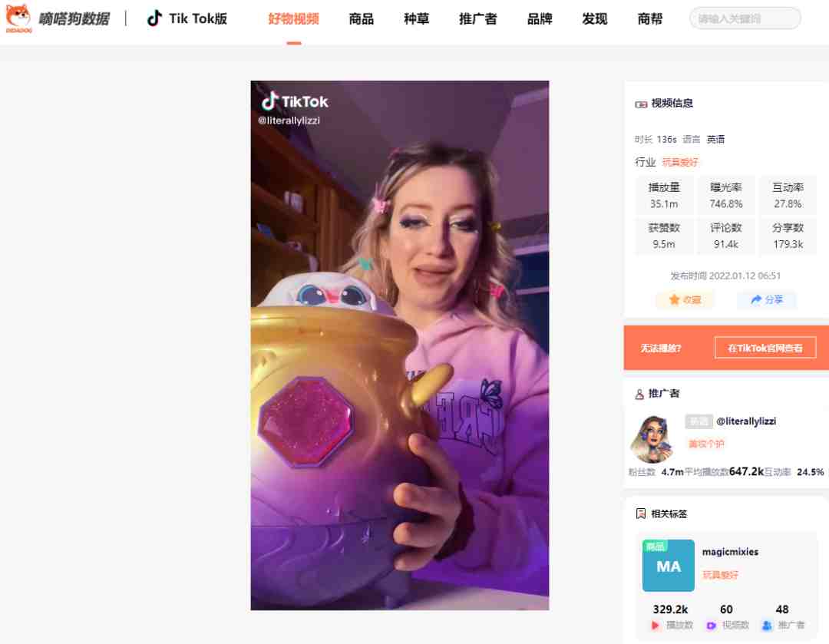
Task: Open the 品牌 navigation item
Action: [540, 19]
